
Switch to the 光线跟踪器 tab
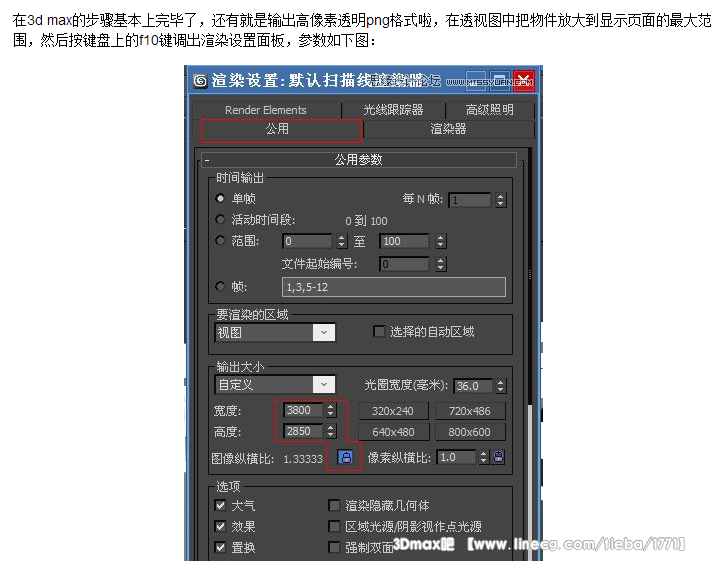pyautogui.click(x=393, y=110)
